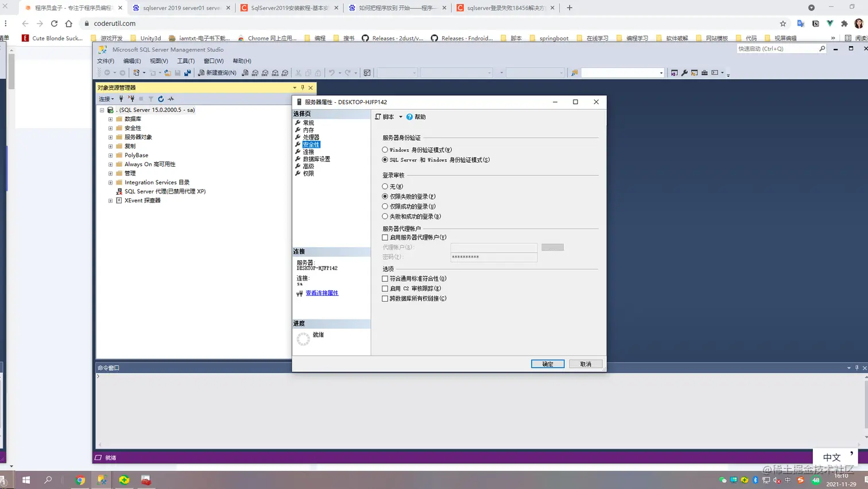
Task: Select SQL Server and Windows authentication mode
Action: click(385, 160)
